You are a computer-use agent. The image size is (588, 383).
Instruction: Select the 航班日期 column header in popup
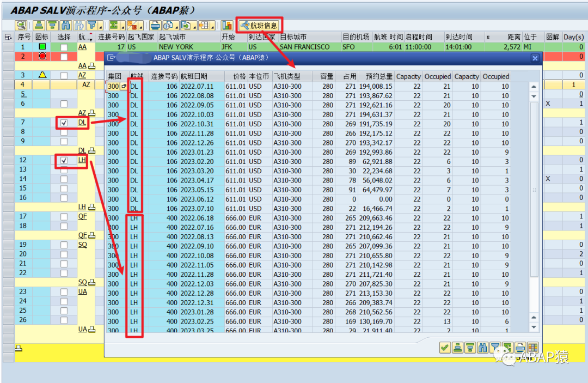201,76
